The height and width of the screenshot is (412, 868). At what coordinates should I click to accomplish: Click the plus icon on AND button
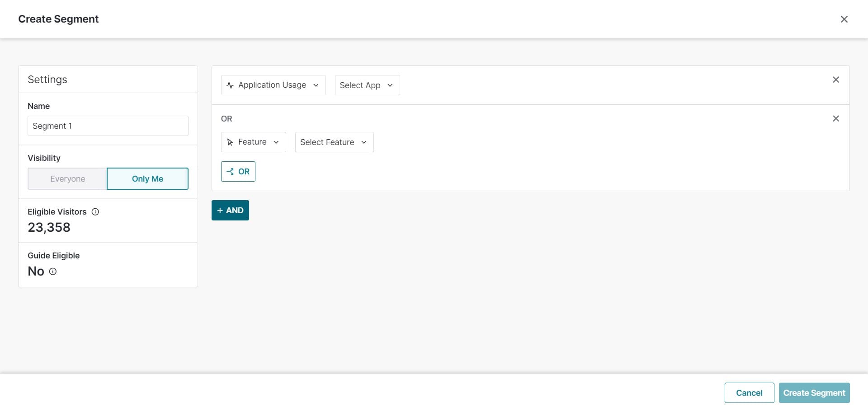click(220, 211)
